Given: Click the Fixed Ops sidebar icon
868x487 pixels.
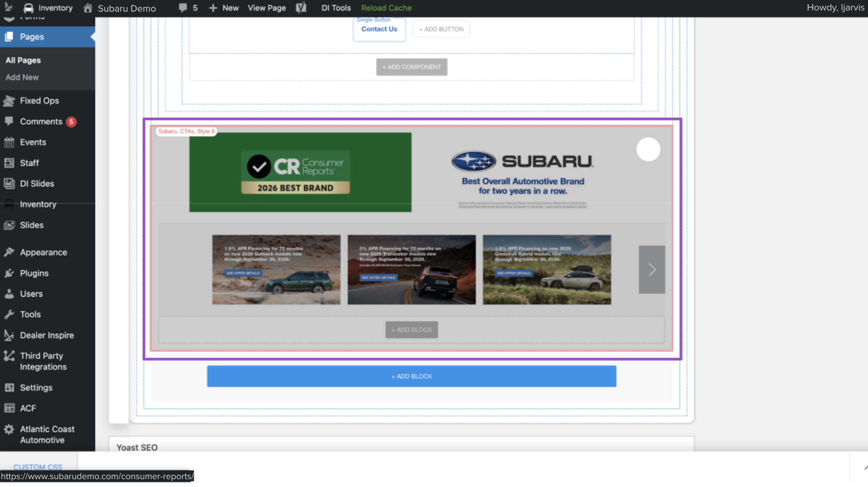Looking at the screenshot, I should 9,101.
